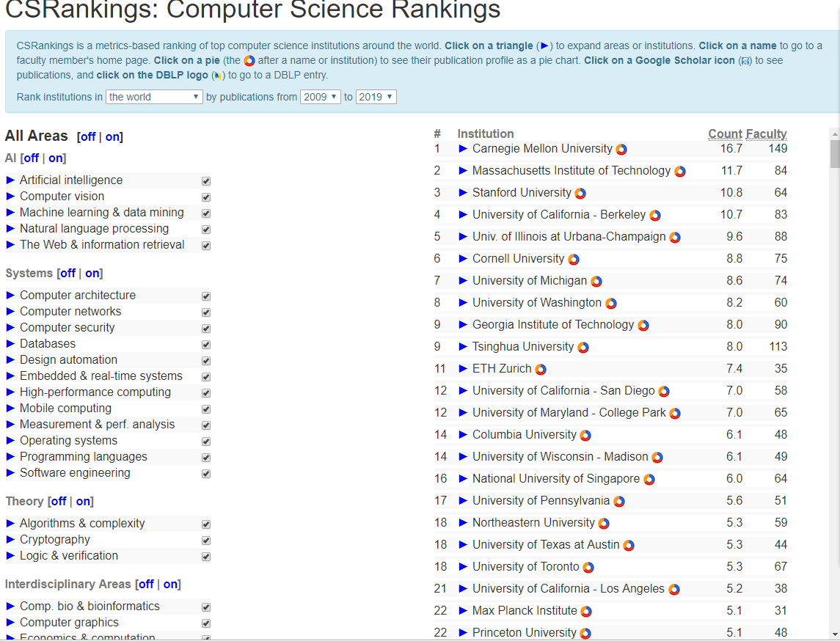The width and height of the screenshot is (840, 641).
Task: Toggle the Computer vision checkbox
Action: tap(206, 197)
